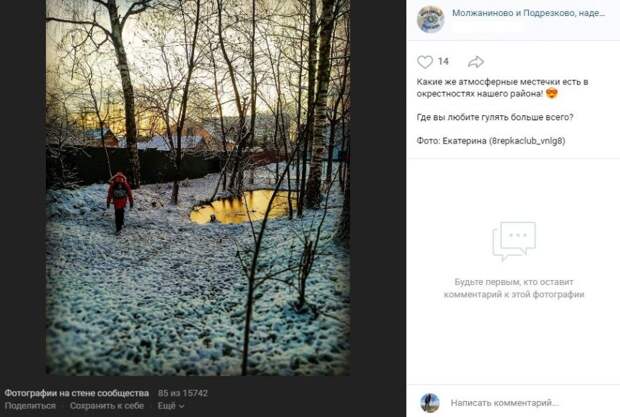Open Фотографии на стене сообщества album
This screenshot has width=620, height=417.
click(x=77, y=393)
